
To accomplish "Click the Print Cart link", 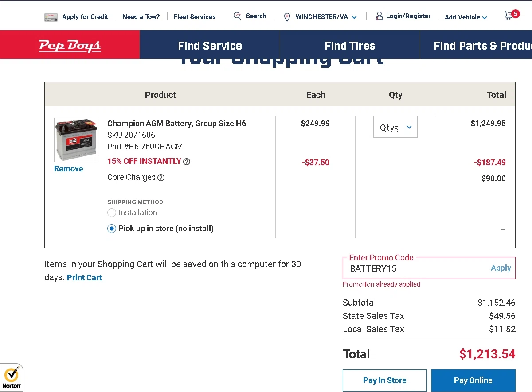I will click(84, 278).
